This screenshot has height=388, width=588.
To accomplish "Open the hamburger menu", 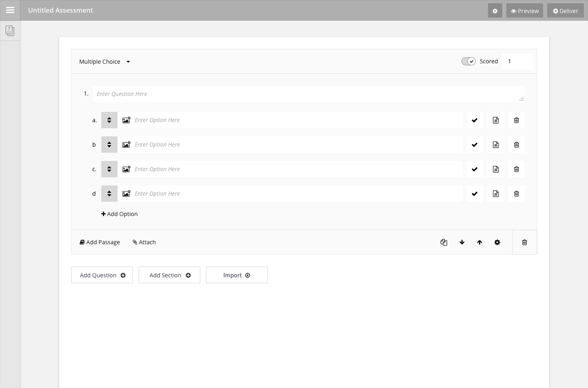I will tap(10, 10).
